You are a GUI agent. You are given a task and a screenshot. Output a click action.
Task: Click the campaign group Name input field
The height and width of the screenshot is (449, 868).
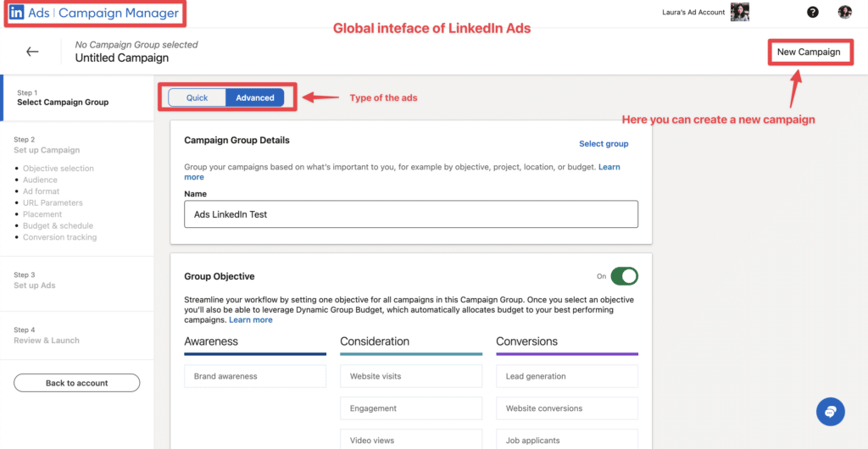coord(411,214)
